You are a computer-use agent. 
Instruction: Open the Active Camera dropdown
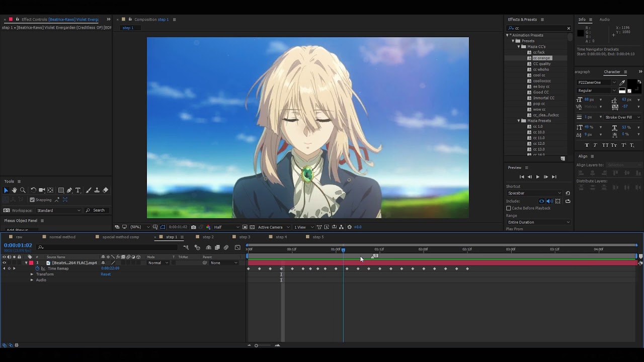(274, 227)
